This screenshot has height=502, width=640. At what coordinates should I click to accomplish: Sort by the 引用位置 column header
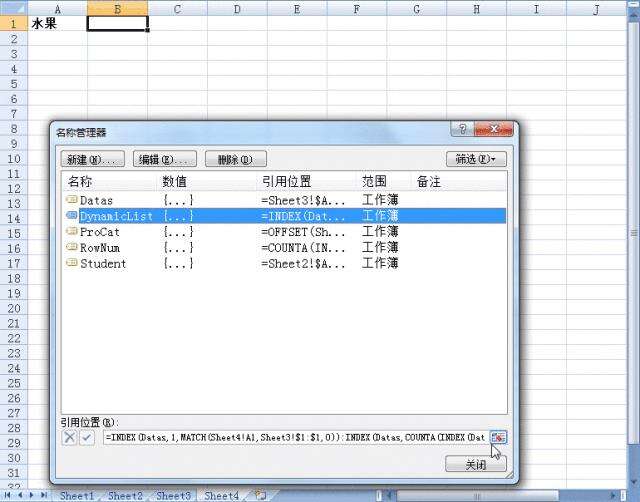coord(307,181)
